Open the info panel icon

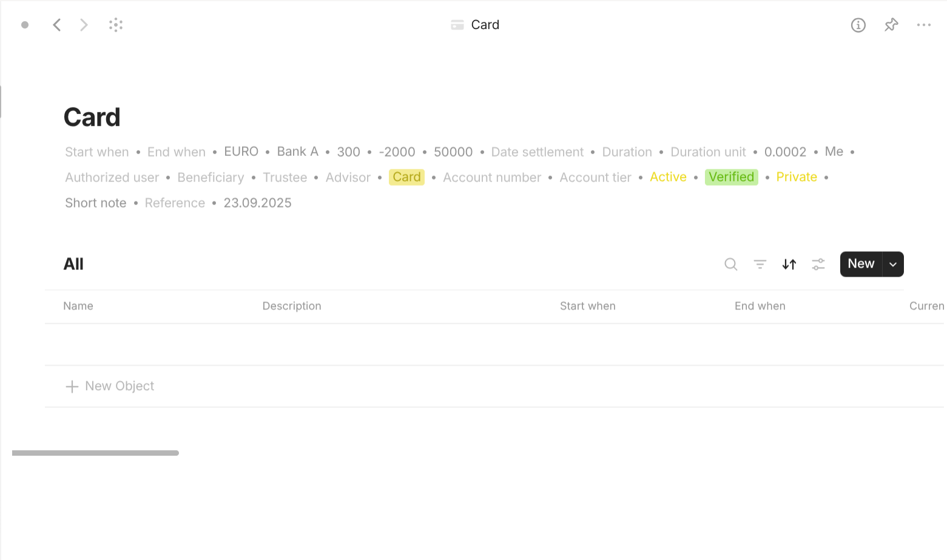click(858, 25)
